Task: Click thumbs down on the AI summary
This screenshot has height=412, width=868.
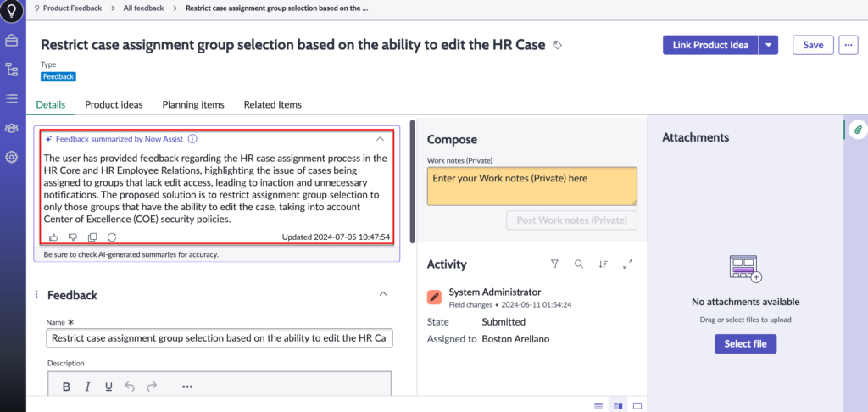Action: pos(73,237)
